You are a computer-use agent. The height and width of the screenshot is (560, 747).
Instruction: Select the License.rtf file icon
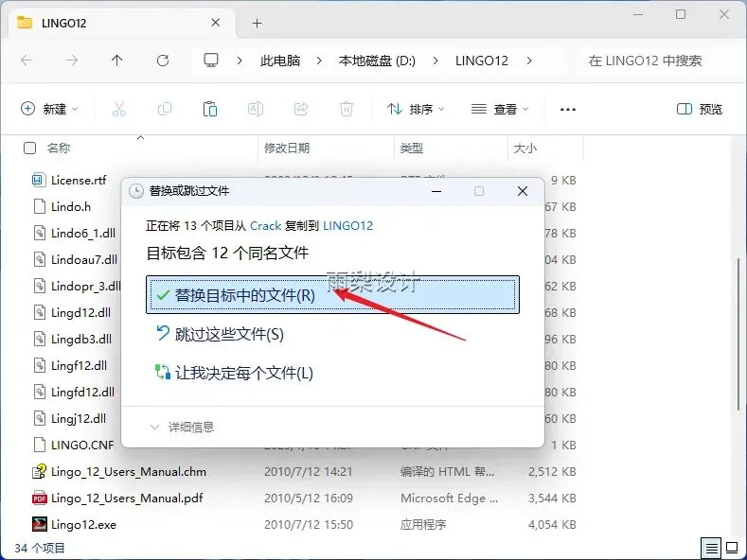pos(39,180)
